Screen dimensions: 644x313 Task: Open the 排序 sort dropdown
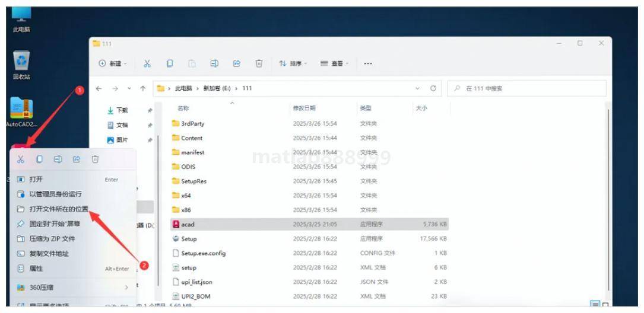(x=293, y=63)
